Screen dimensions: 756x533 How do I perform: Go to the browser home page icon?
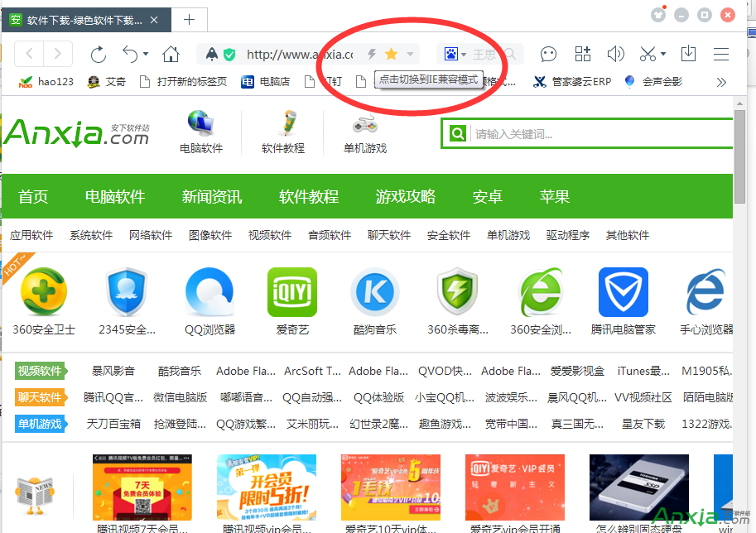[171, 54]
